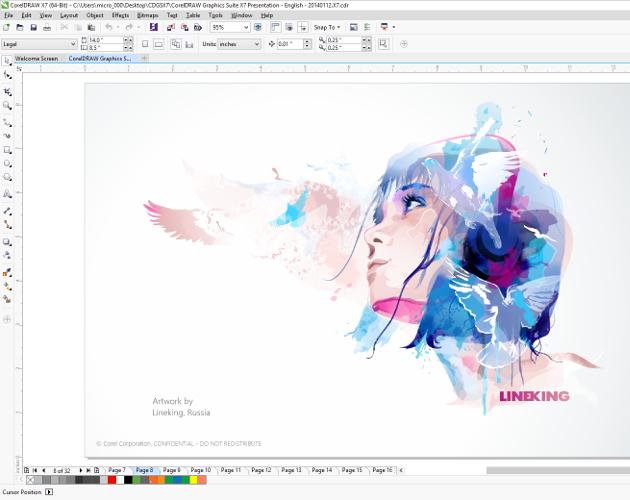Viewport: 630px width, 500px height.
Task: Select the Ellipse tool
Action: click(7, 164)
